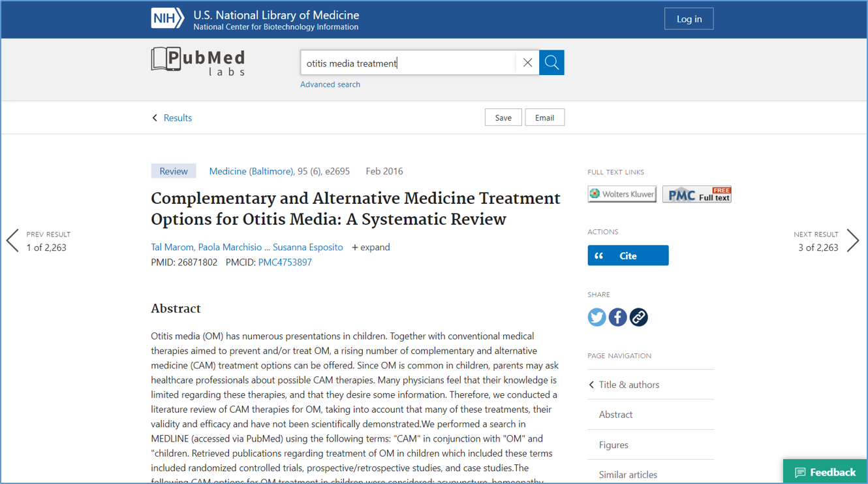
Task: Click the "3 of 2,263" next result text
Action: coord(818,248)
